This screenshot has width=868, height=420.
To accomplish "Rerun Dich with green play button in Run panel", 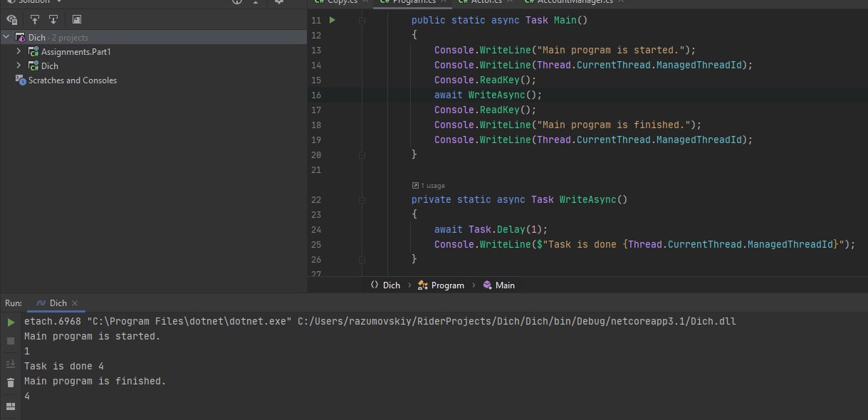I will point(11,322).
